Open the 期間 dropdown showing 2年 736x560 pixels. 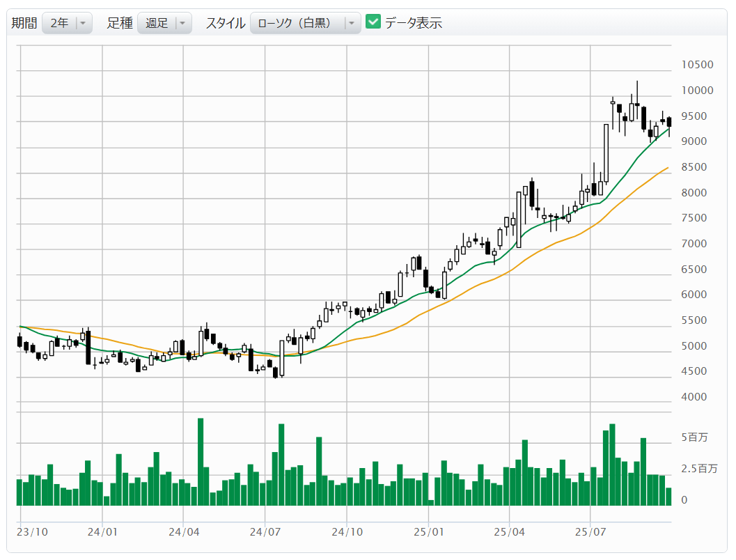pyautogui.click(x=67, y=23)
